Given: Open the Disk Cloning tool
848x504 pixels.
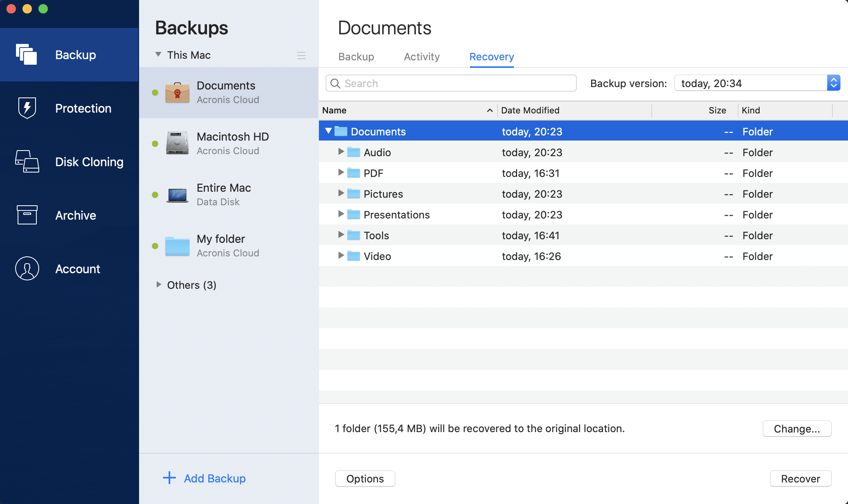Looking at the screenshot, I should 69,162.
